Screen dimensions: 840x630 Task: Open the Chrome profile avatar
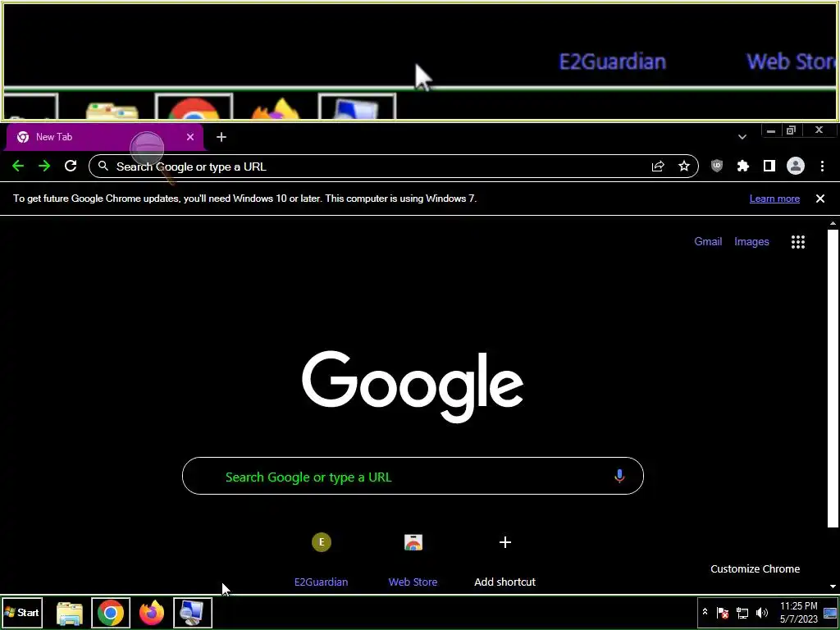pos(796,166)
